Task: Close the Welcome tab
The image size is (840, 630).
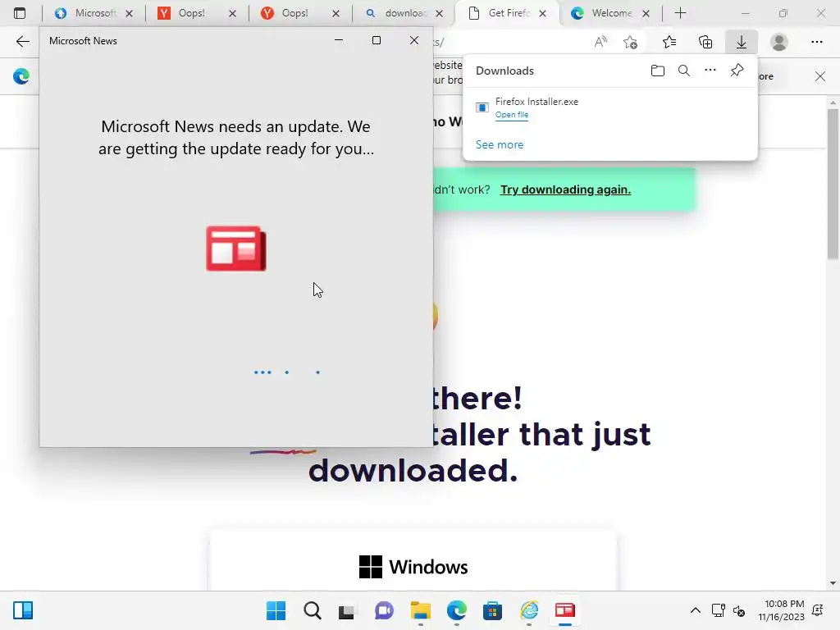Action: coord(646,13)
